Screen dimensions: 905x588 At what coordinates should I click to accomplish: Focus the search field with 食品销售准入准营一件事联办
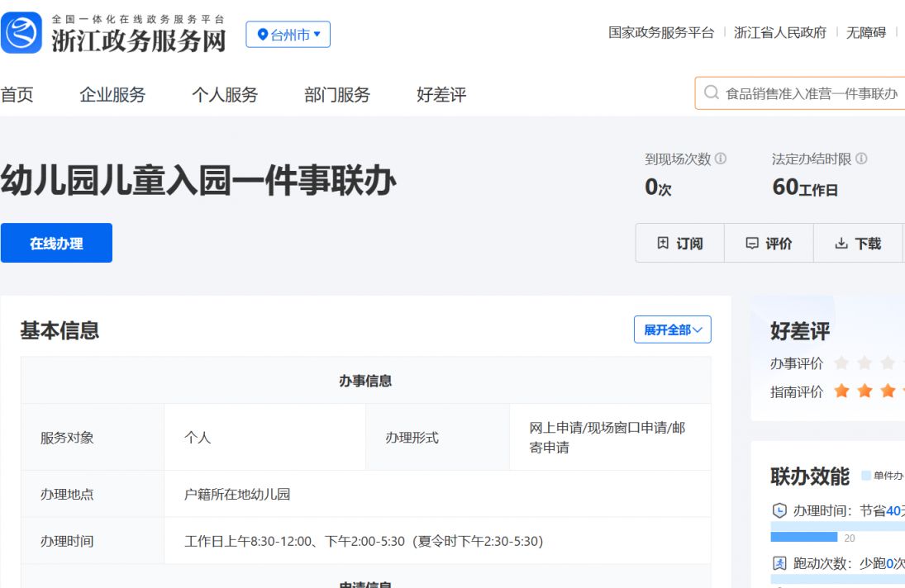coord(801,92)
